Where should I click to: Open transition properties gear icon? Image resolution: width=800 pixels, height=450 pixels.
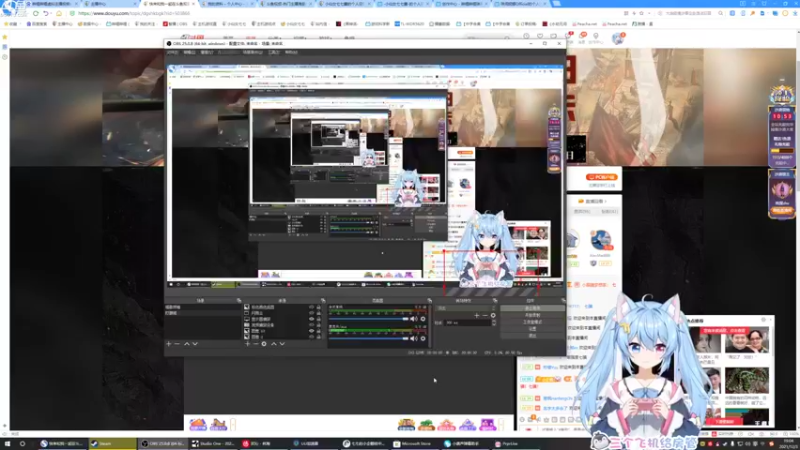point(493,315)
